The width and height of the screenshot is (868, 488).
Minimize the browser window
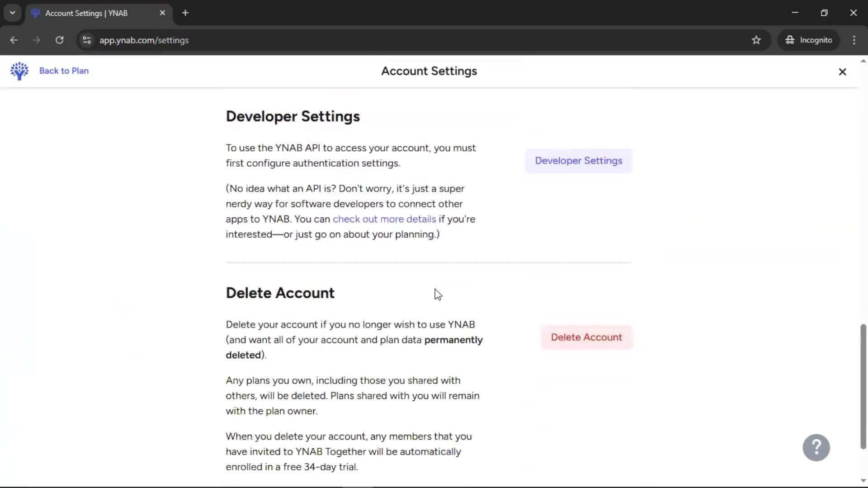[795, 13]
